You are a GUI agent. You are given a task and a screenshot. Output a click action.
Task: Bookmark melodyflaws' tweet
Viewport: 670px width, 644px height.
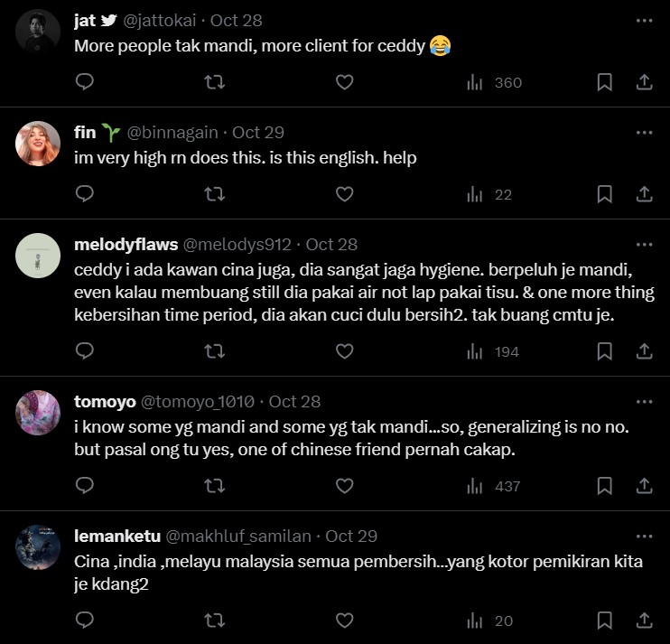[605, 351]
